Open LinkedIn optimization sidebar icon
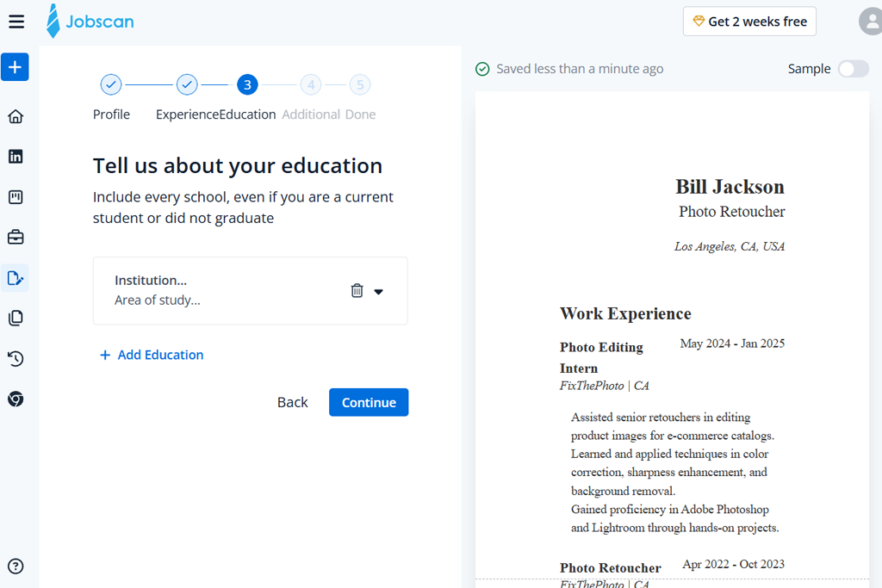Viewport: 882px width, 588px height. (16, 157)
